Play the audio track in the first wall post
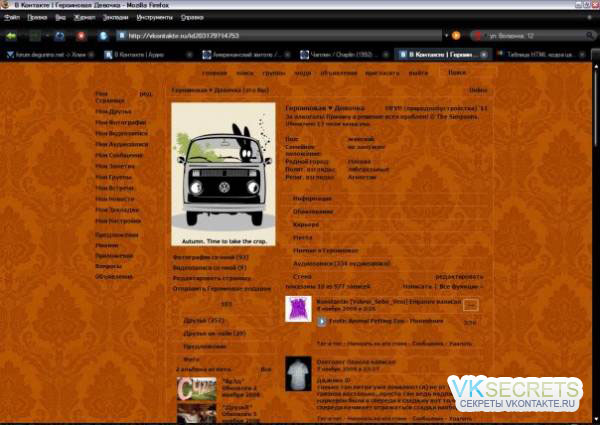 [321, 321]
